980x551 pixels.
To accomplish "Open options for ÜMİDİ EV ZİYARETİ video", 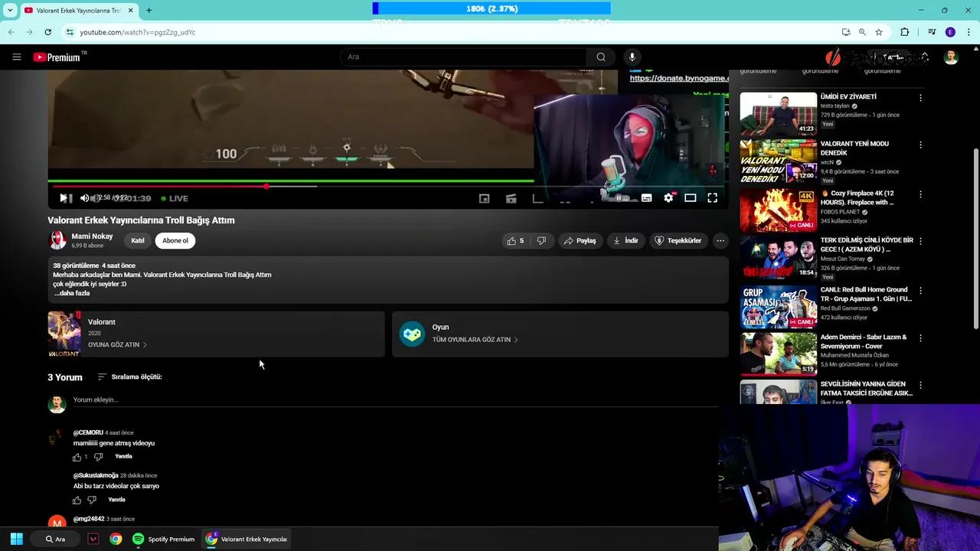I will click(920, 98).
